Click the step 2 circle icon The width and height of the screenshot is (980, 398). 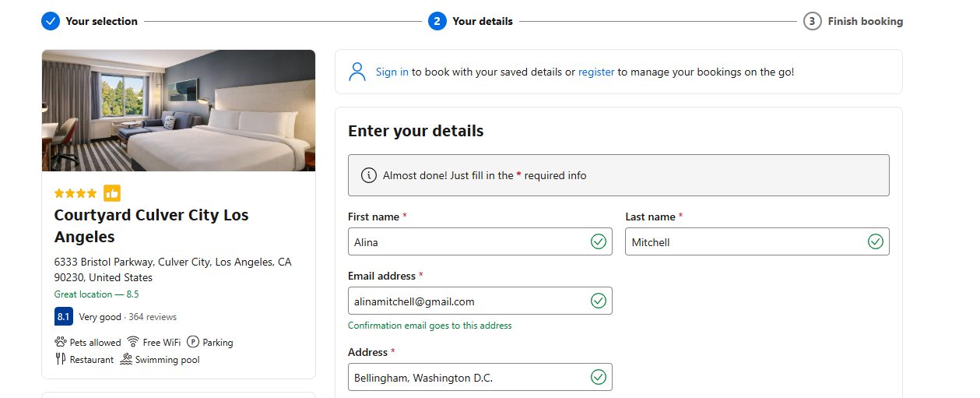[437, 21]
